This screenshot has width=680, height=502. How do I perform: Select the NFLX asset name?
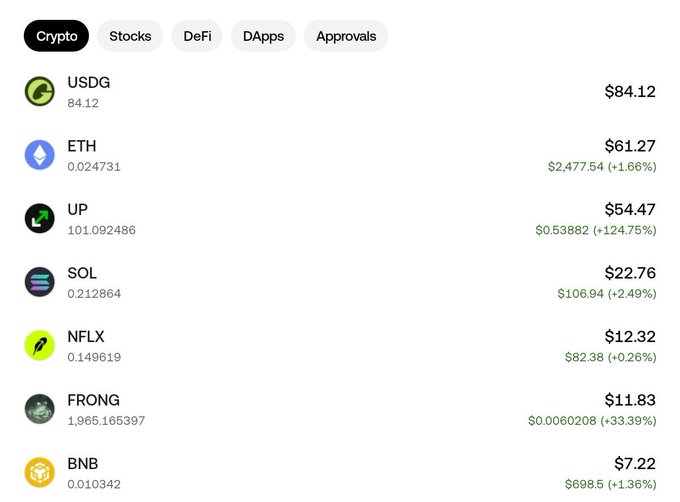point(86,337)
